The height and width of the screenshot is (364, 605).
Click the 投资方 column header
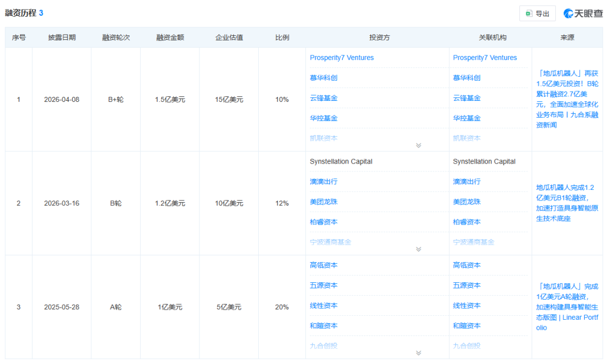(379, 38)
